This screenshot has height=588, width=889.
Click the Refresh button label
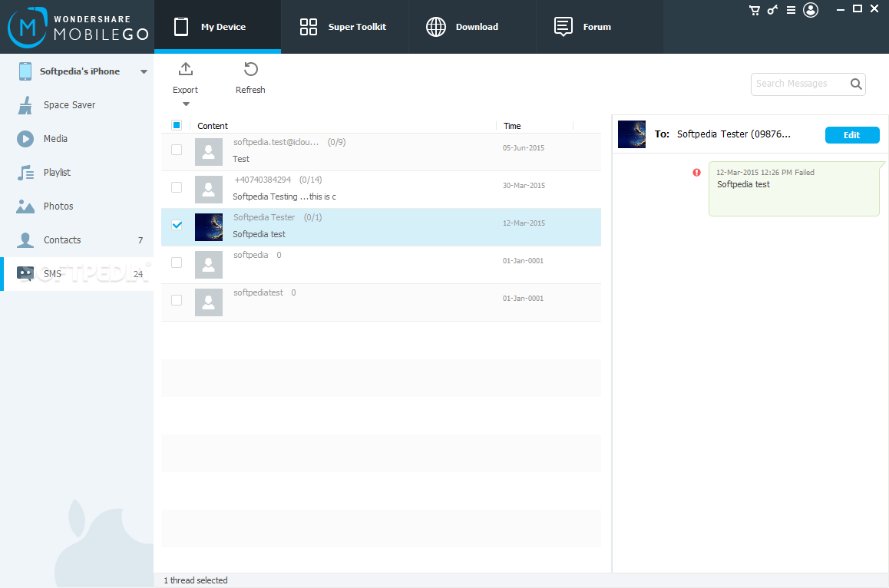(x=250, y=90)
